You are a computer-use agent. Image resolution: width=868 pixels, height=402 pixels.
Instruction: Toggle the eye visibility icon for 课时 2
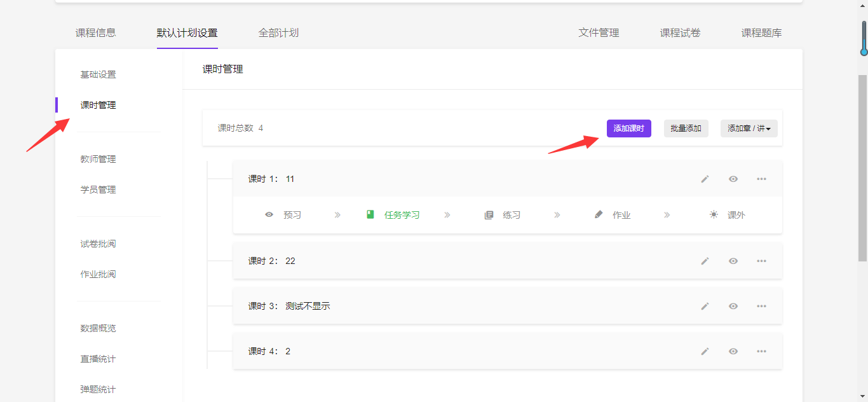(x=733, y=261)
